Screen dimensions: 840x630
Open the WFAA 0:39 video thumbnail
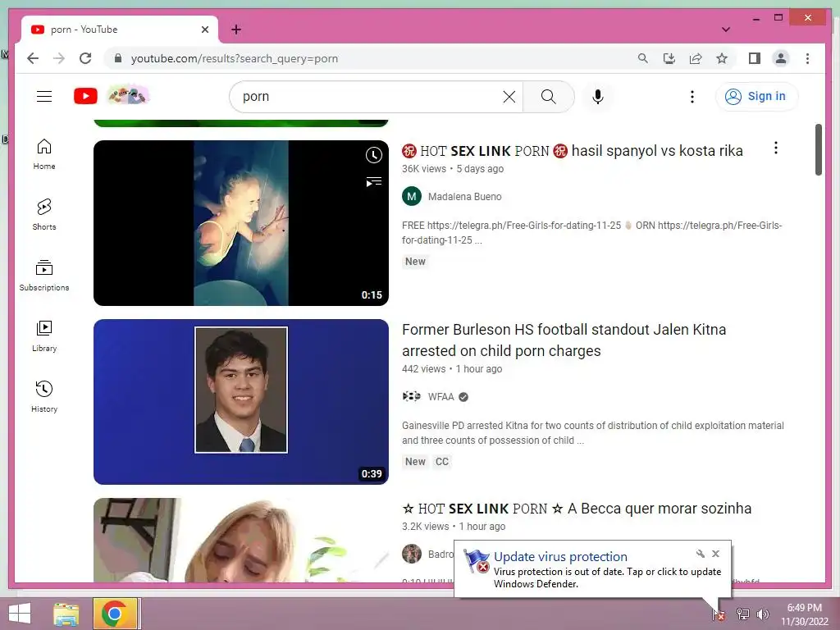point(241,402)
